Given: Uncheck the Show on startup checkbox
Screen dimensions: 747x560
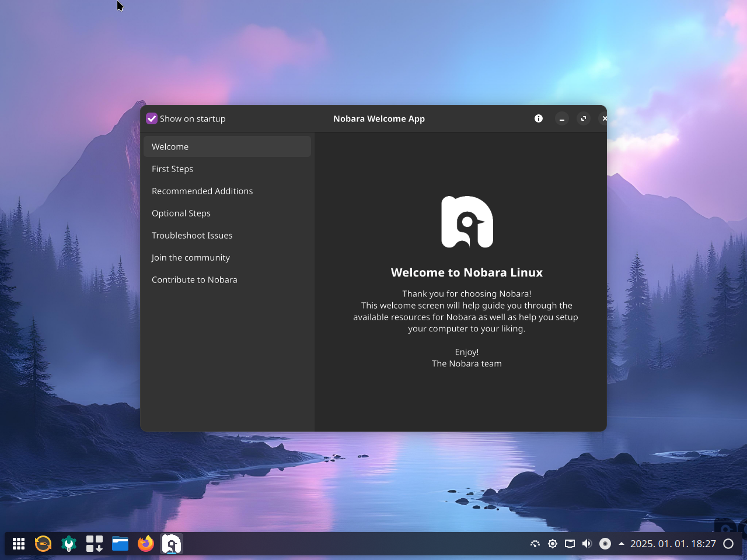Looking at the screenshot, I should tap(152, 118).
